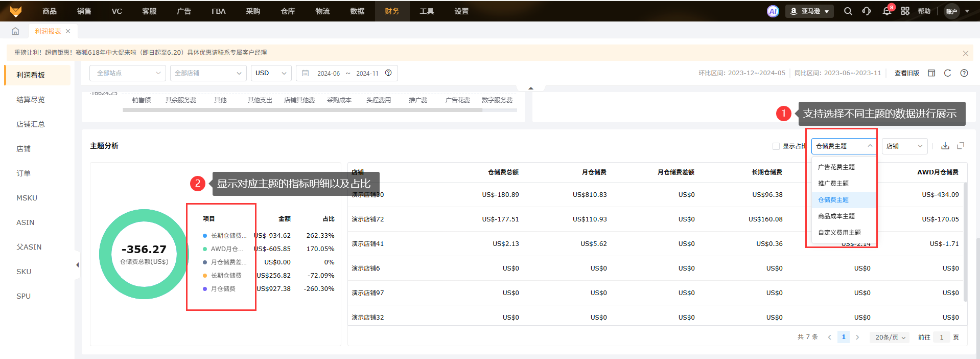
Task: Click the date range input field
Action: [x=347, y=73]
